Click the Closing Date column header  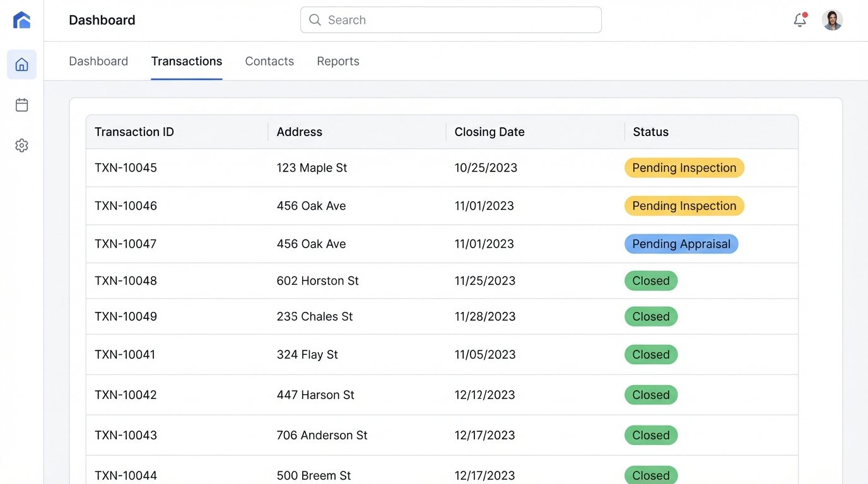tap(490, 132)
